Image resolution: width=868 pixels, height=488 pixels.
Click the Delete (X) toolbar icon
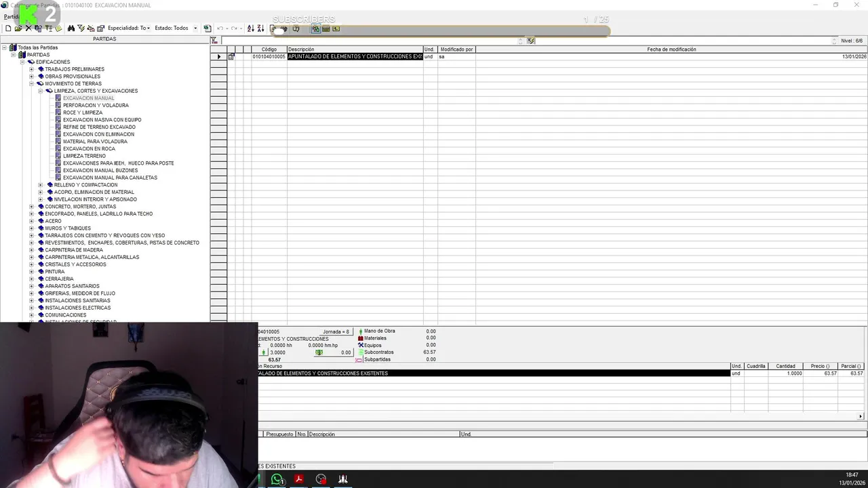(x=28, y=28)
